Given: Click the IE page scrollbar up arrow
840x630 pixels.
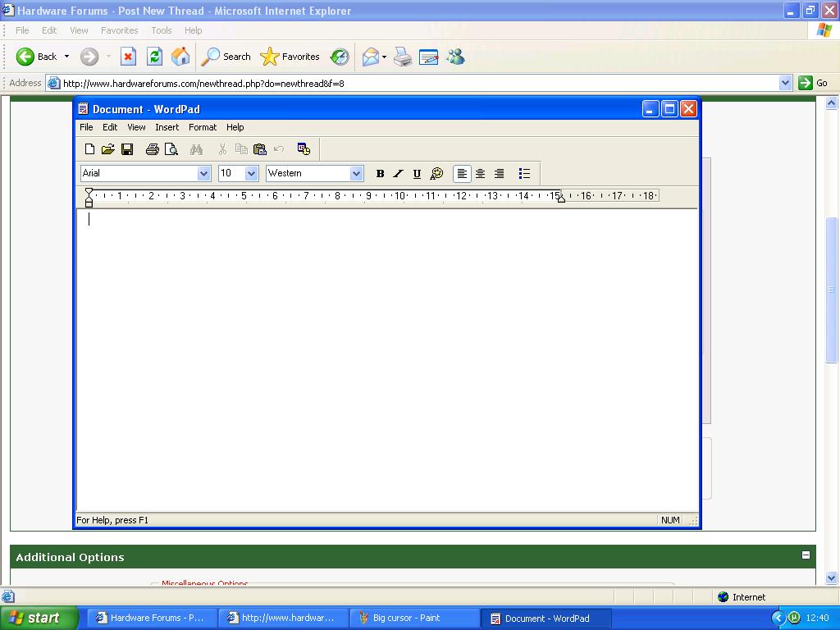Looking at the screenshot, I should point(832,103).
